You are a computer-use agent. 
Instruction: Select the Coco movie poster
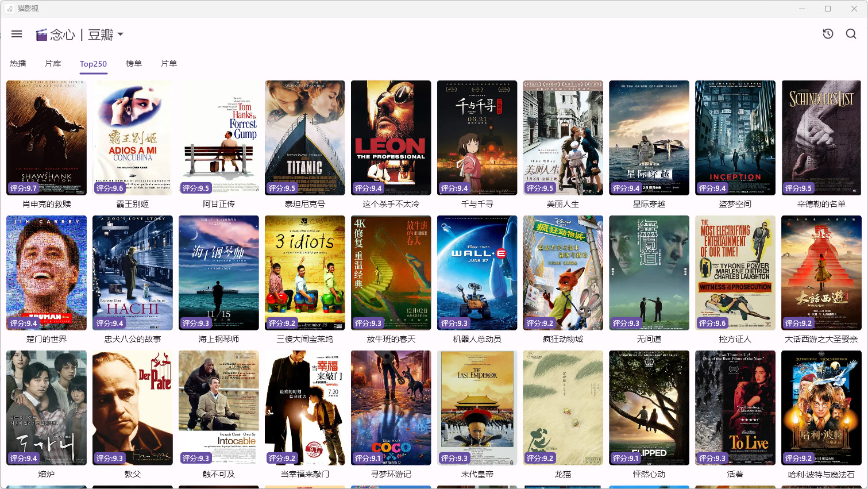(x=391, y=408)
